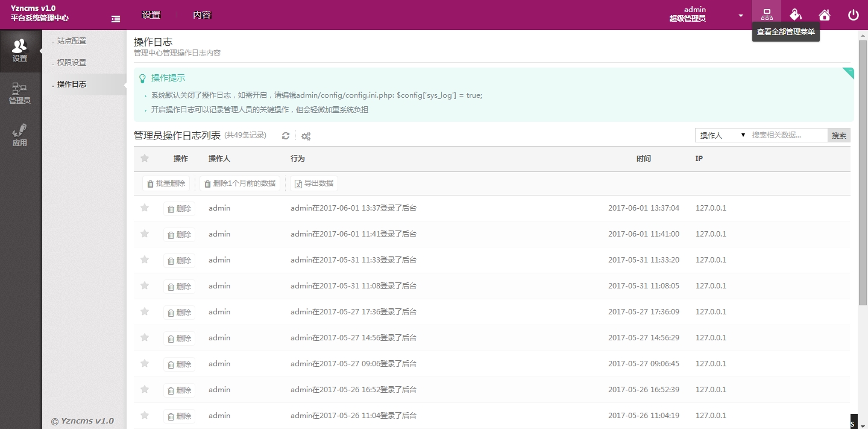Screen dimensions: 868x429
Task: Click the 导出数据 button
Action: [x=314, y=184]
